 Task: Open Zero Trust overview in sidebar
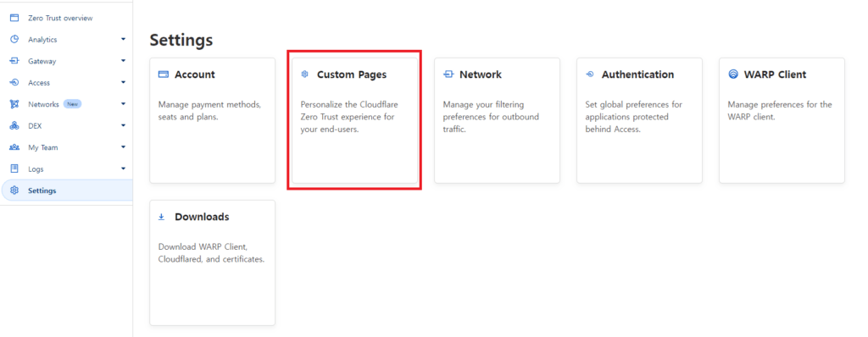click(x=60, y=19)
